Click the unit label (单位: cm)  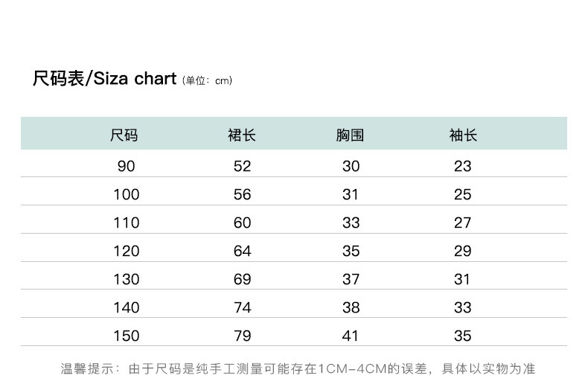(208, 81)
